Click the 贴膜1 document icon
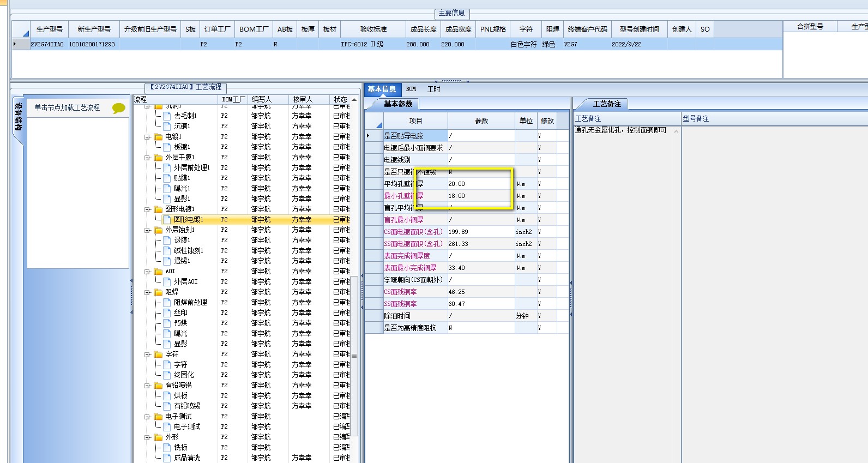 (167, 178)
